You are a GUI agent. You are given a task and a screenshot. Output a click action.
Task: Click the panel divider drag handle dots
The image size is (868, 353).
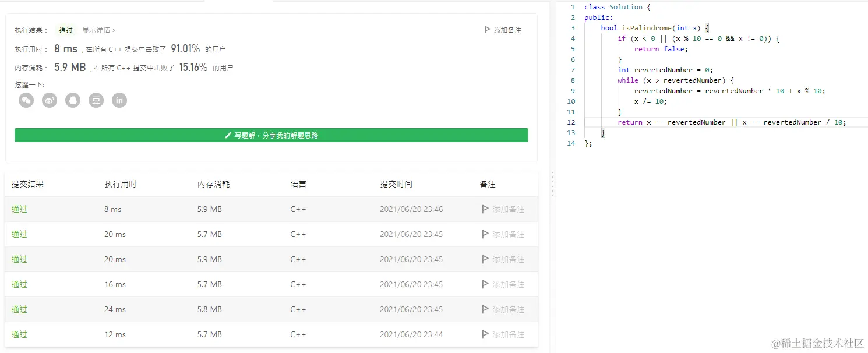[552, 183]
